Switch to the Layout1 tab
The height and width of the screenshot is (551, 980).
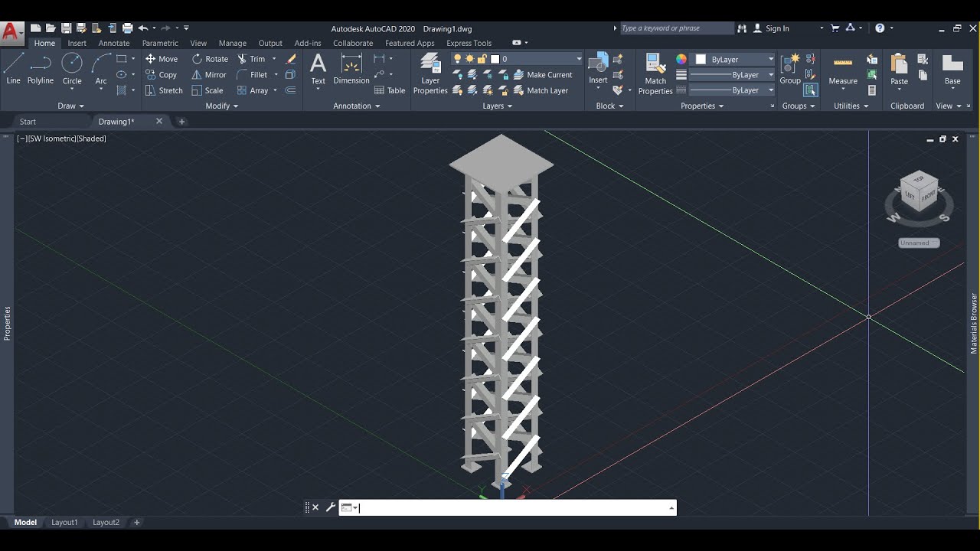tap(64, 522)
